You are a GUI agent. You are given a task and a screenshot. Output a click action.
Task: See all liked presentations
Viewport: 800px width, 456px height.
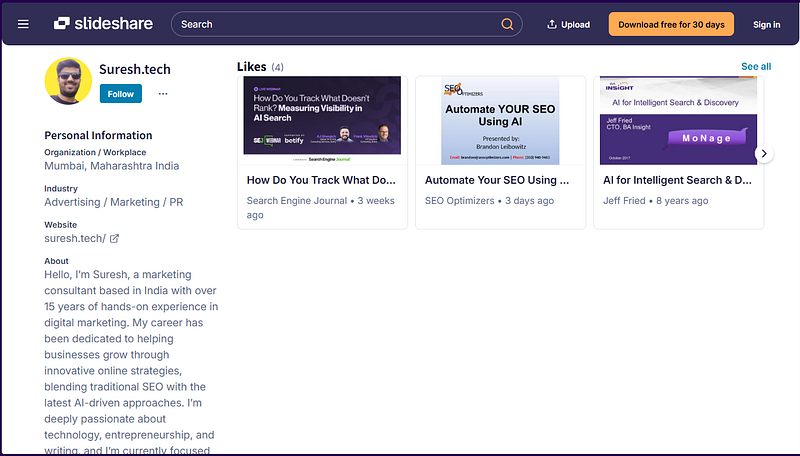pyautogui.click(x=756, y=66)
